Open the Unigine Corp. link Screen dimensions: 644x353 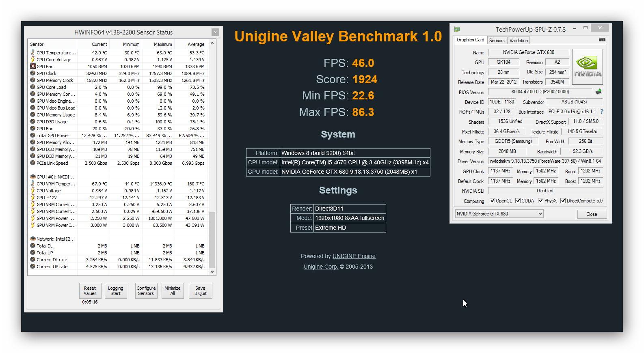click(x=321, y=267)
